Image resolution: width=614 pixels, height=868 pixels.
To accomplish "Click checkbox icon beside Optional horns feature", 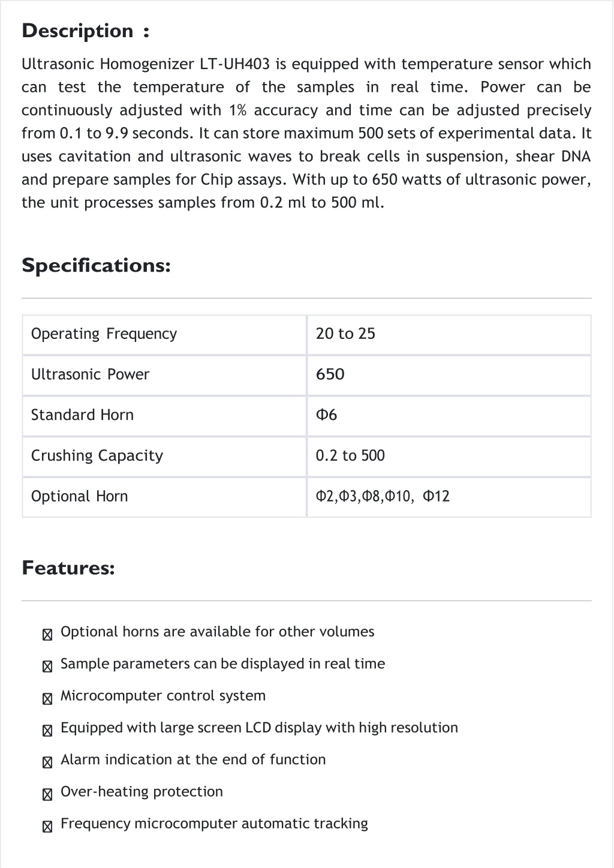I will pos(47,634).
